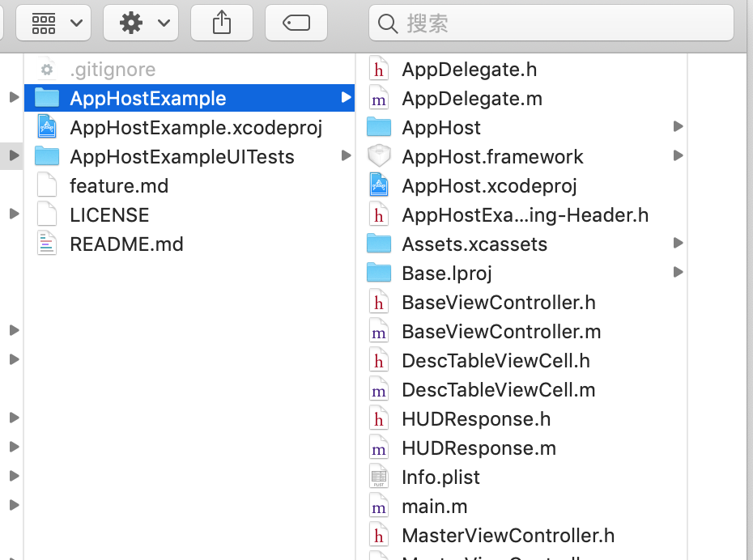Screen dimensions: 753x560
Task: Click the Edit Tags toolbar button
Action: [x=296, y=23]
